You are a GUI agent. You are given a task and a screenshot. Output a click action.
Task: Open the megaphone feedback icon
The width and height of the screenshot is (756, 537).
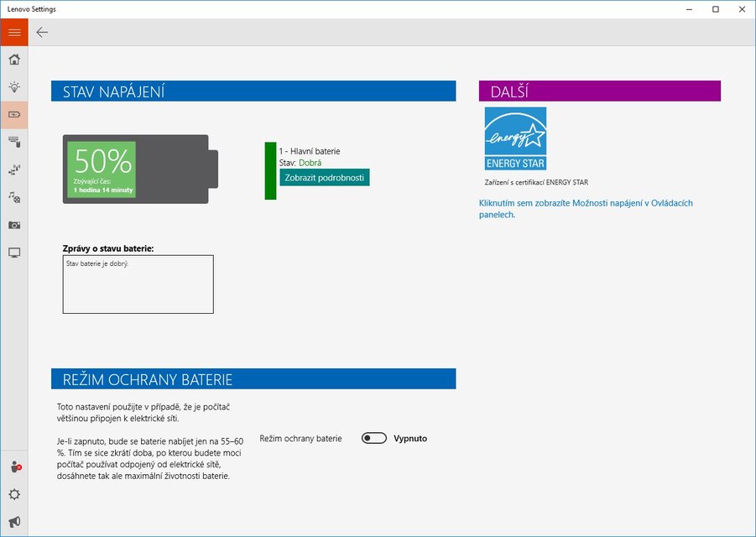pos(14,522)
